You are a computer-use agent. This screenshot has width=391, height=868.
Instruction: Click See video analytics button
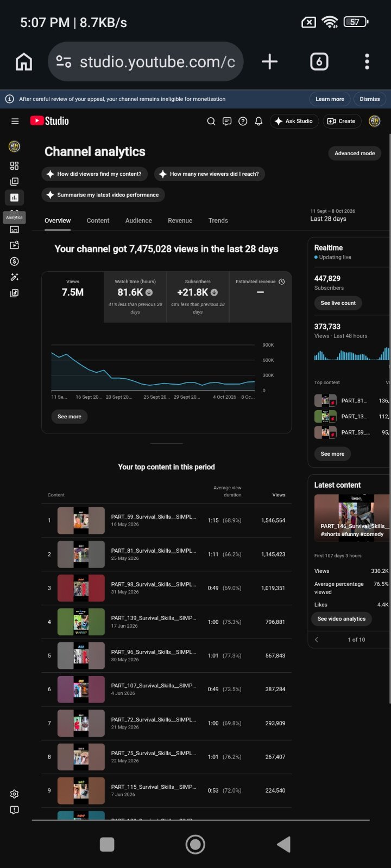(x=342, y=619)
